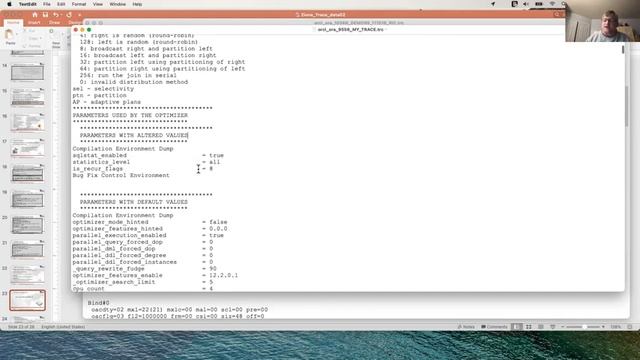
Task: Click 'optimizer_mode_hinted' parameter text
Action: (110, 222)
